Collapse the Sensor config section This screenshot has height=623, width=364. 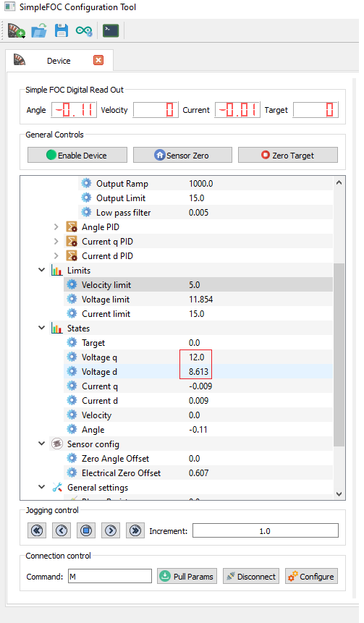pos(42,444)
